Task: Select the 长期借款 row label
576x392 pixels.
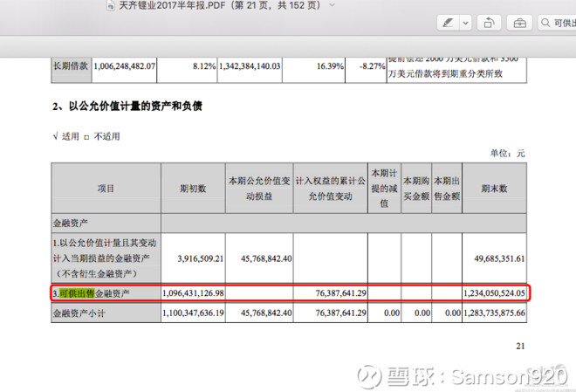Action: tap(71, 65)
